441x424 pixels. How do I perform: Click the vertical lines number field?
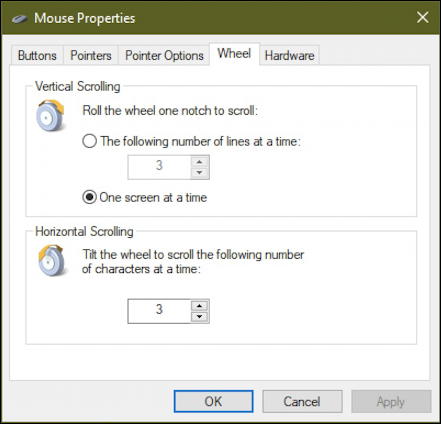(x=159, y=167)
